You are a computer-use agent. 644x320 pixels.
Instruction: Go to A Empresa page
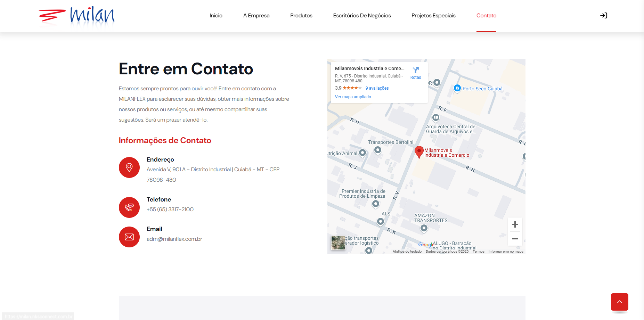point(256,16)
